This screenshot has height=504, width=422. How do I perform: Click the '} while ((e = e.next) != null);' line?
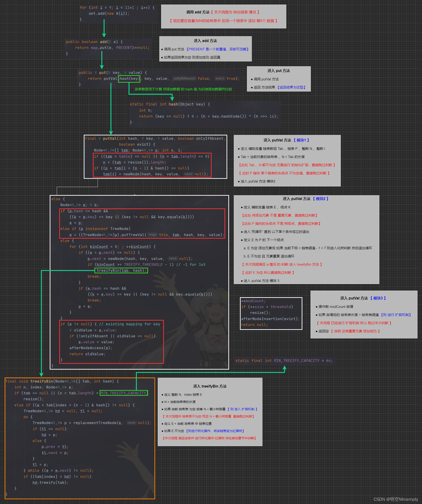(x=59, y=471)
